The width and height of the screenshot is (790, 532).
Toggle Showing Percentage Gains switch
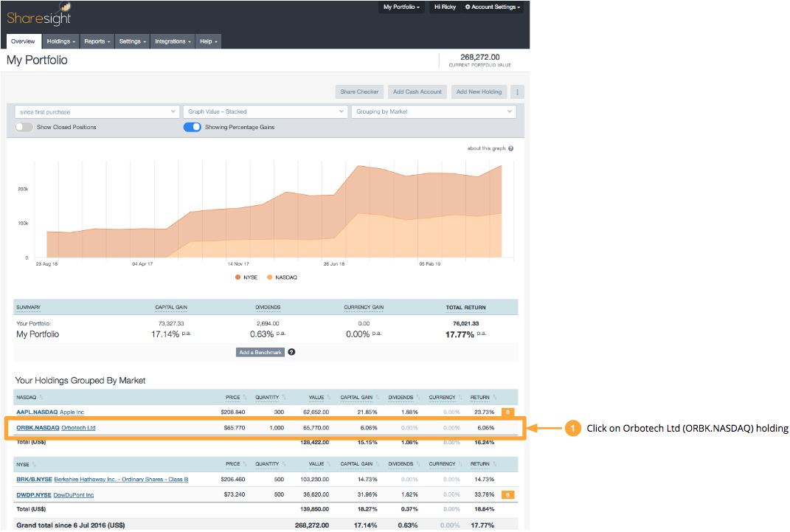click(192, 127)
